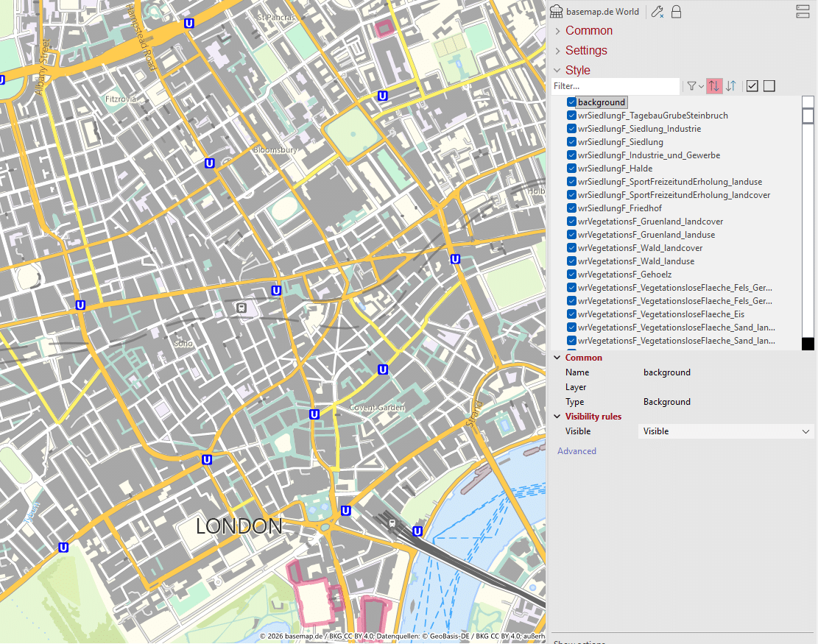
Task: Click the Hampstead Road street label
Action: coord(141,37)
